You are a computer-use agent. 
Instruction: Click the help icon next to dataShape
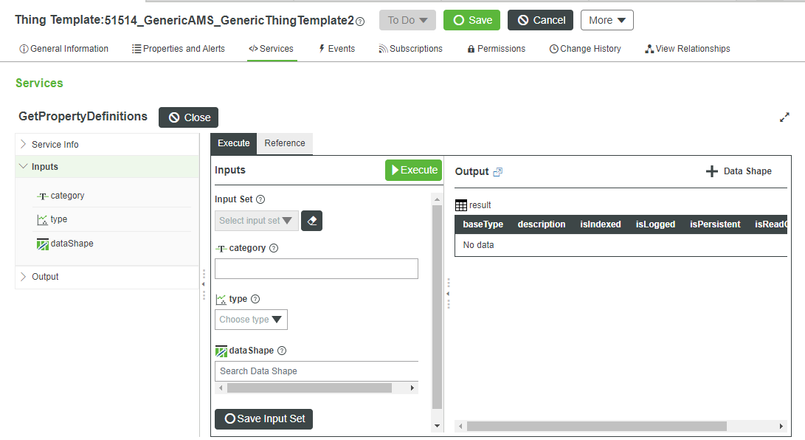[282, 351]
